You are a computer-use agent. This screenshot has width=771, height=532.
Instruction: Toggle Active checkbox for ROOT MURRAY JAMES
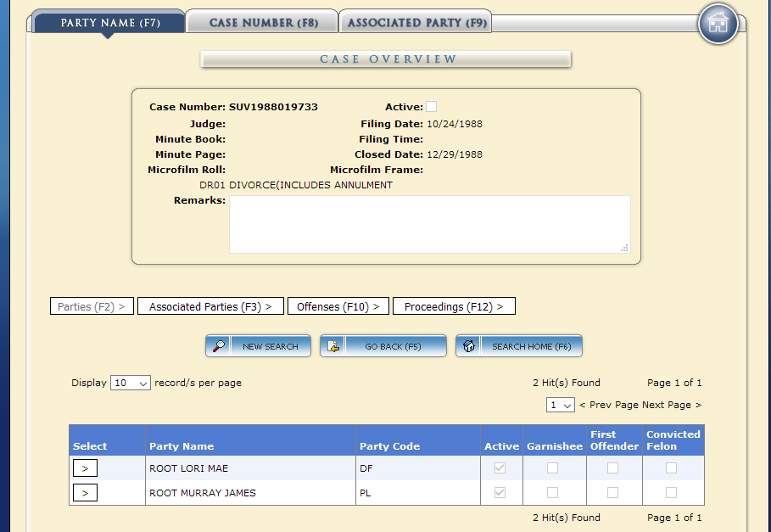500,493
